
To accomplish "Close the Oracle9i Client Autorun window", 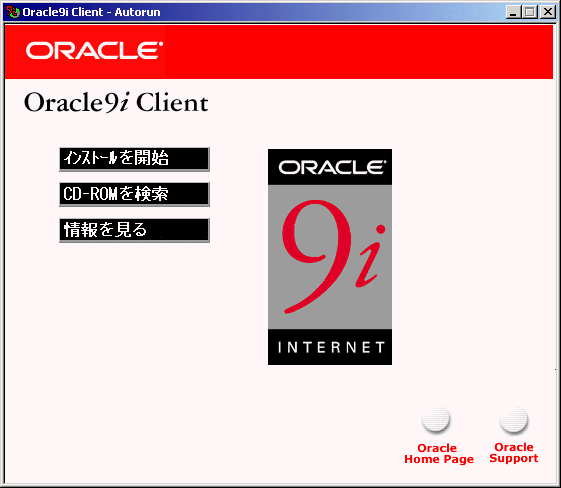I will coord(548,12).
